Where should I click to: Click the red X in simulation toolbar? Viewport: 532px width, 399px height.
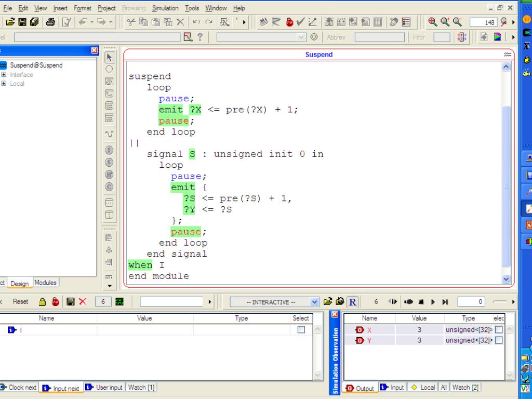83,302
